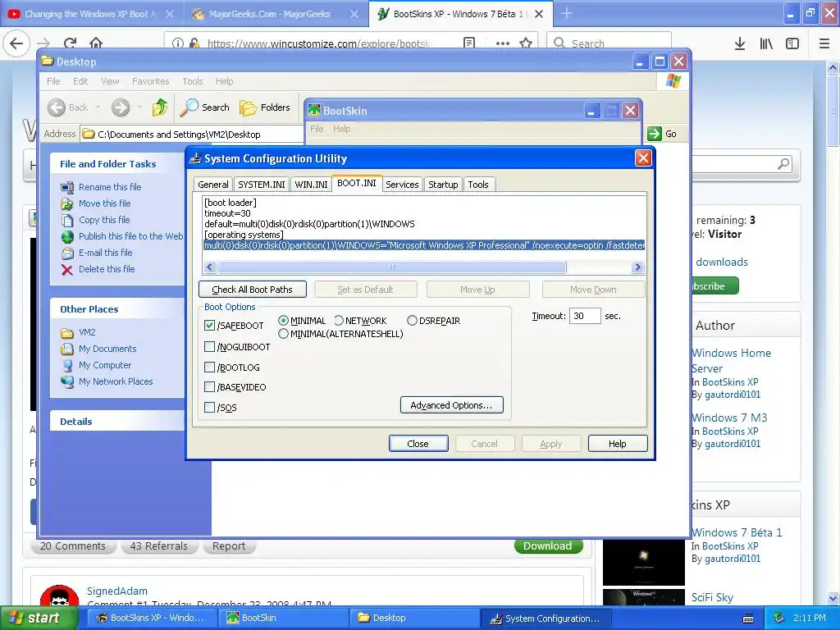Open Advanced Options dialog

click(452, 405)
